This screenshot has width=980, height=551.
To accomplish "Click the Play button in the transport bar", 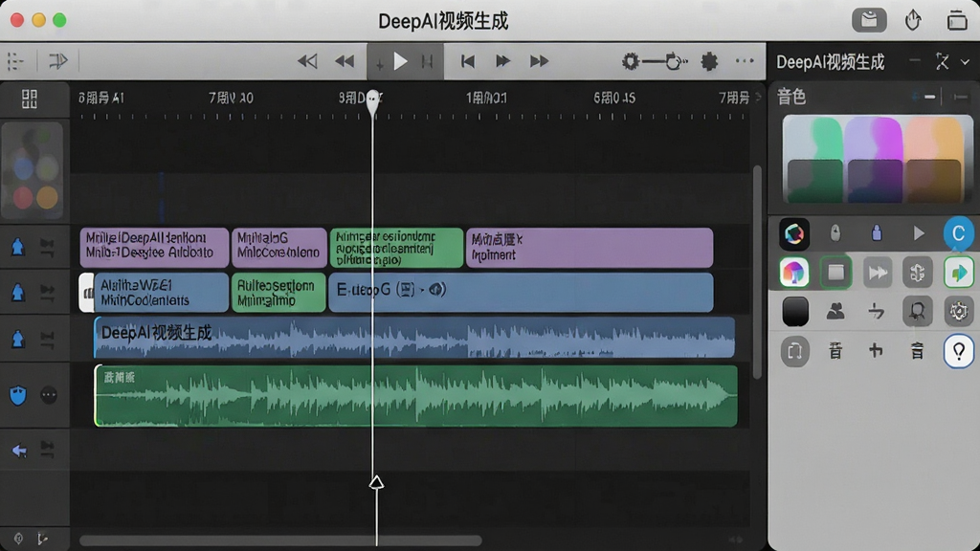I will [400, 61].
